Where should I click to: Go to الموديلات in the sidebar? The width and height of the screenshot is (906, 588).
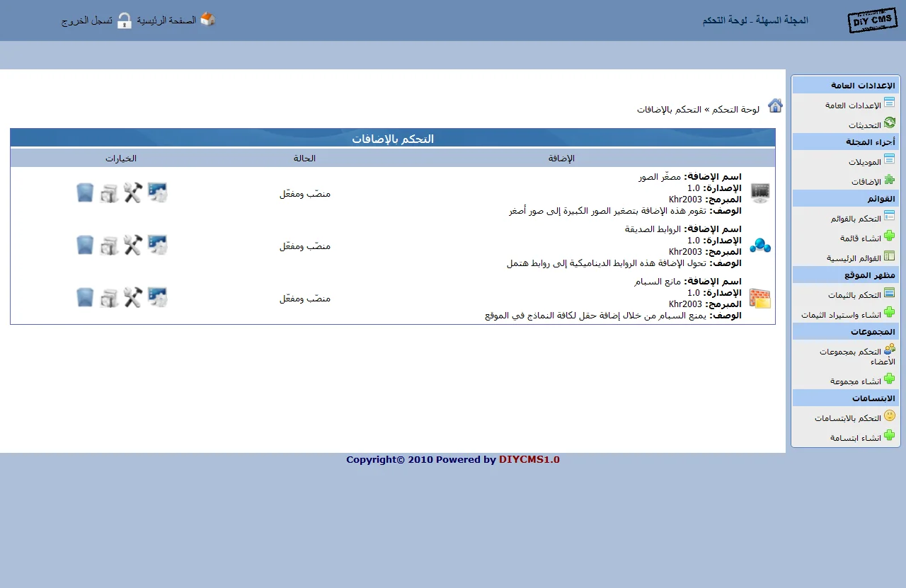(864, 162)
